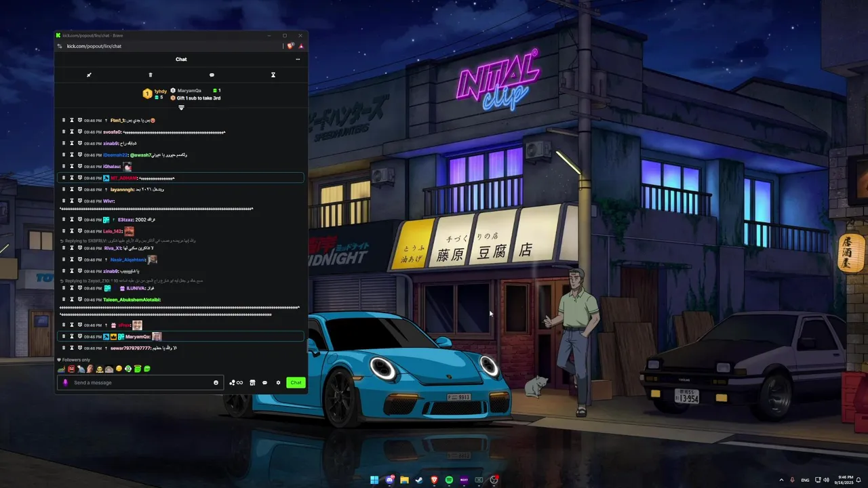The width and height of the screenshot is (868, 488).
Task: Delete the Ftm1_1 message with trash icon
Action: 64,121
